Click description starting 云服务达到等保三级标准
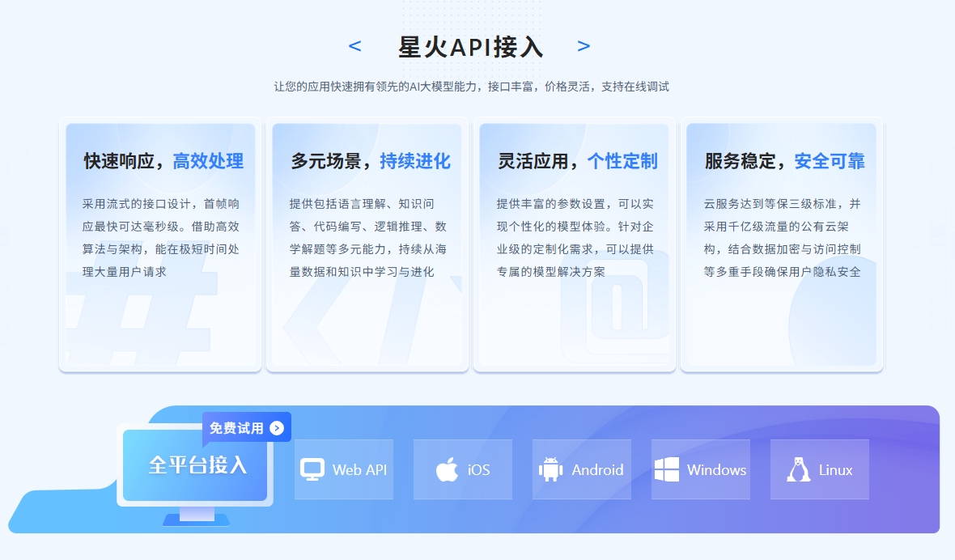 [x=782, y=237]
